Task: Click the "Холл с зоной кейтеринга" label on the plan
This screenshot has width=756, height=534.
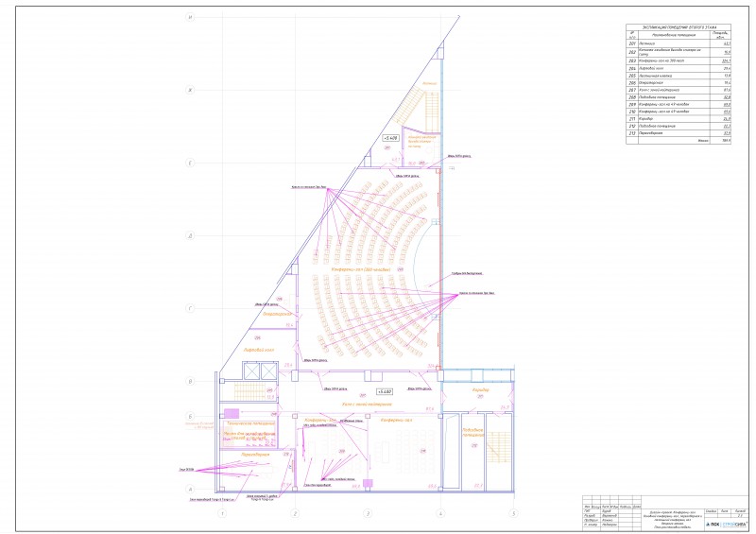Action: coord(367,405)
